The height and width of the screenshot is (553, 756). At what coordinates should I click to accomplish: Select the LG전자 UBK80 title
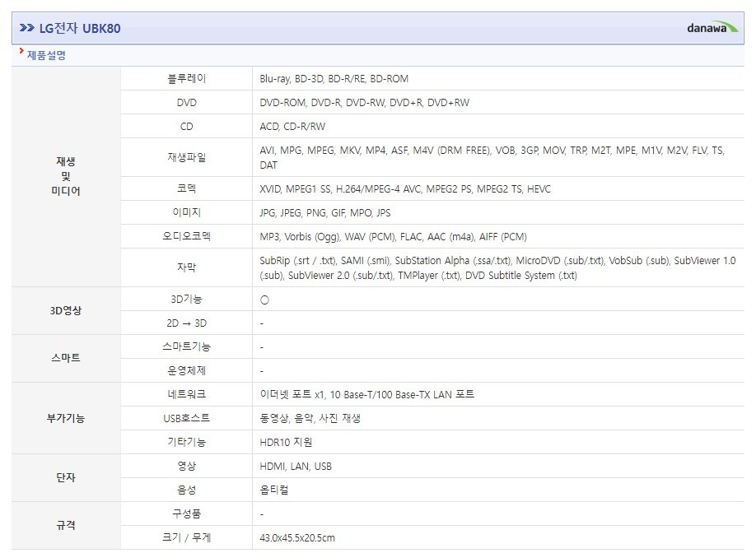[80, 29]
